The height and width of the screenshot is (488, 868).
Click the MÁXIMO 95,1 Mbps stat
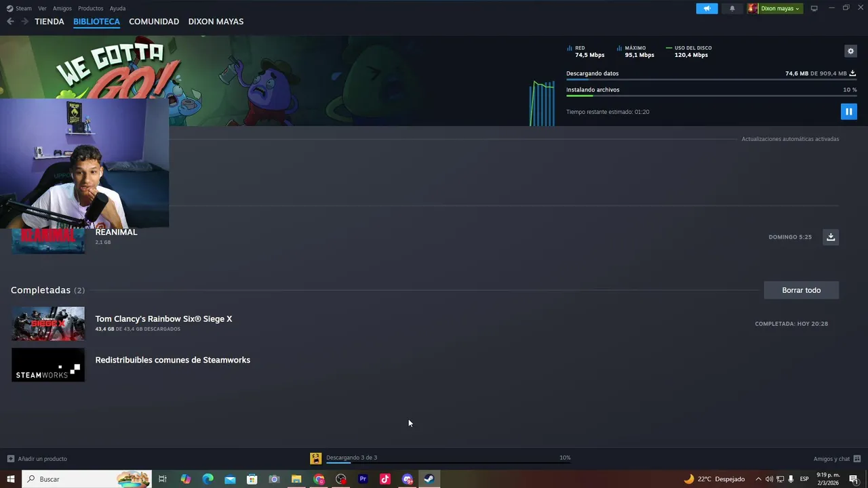[x=636, y=52]
